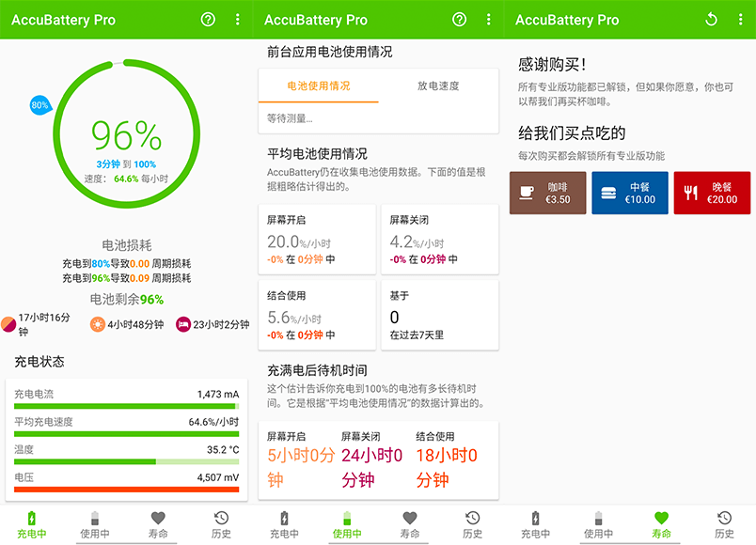Select 历史 tab in first screen bottom bar
The image size is (756, 545).
coord(221,524)
